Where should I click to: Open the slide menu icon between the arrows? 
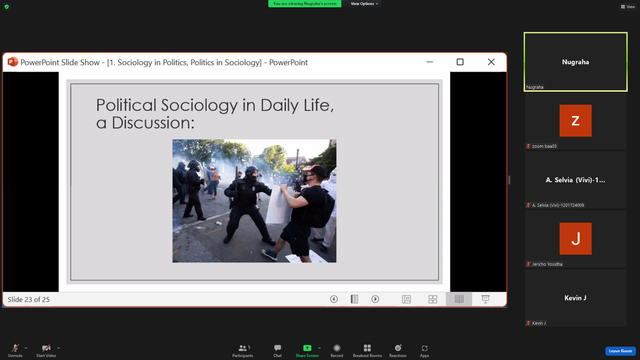[354, 299]
